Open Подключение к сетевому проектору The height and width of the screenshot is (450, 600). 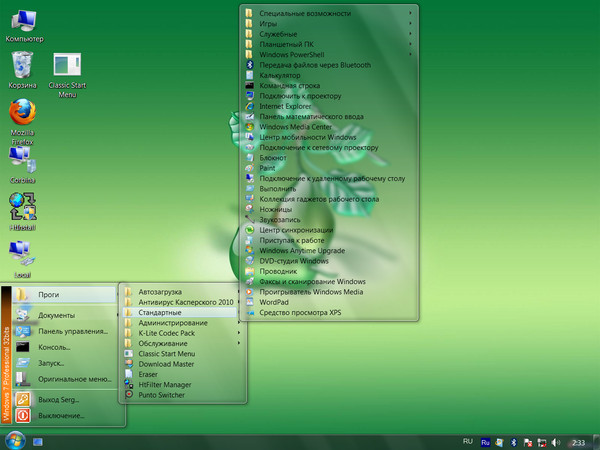[329, 148]
